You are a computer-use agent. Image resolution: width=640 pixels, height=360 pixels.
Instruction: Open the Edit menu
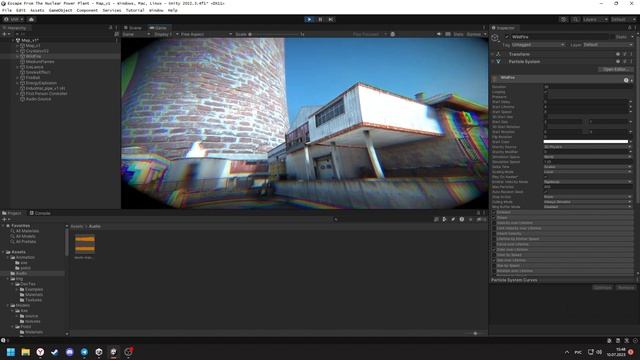[20, 10]
